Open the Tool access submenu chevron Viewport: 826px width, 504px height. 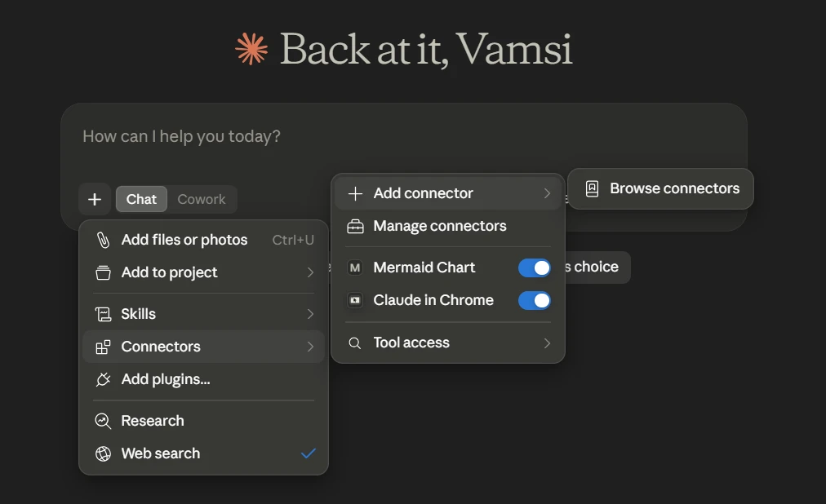[547, 343]
